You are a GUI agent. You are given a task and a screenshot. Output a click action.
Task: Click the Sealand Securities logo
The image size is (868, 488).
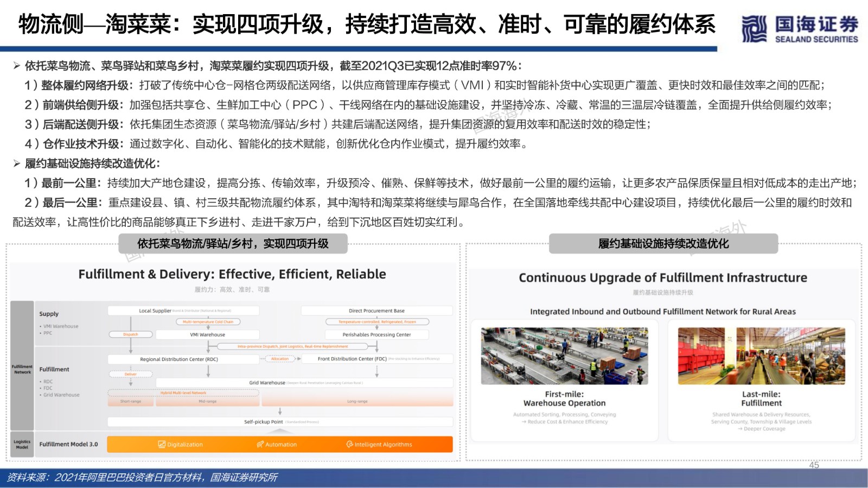(x=800, y=29)
